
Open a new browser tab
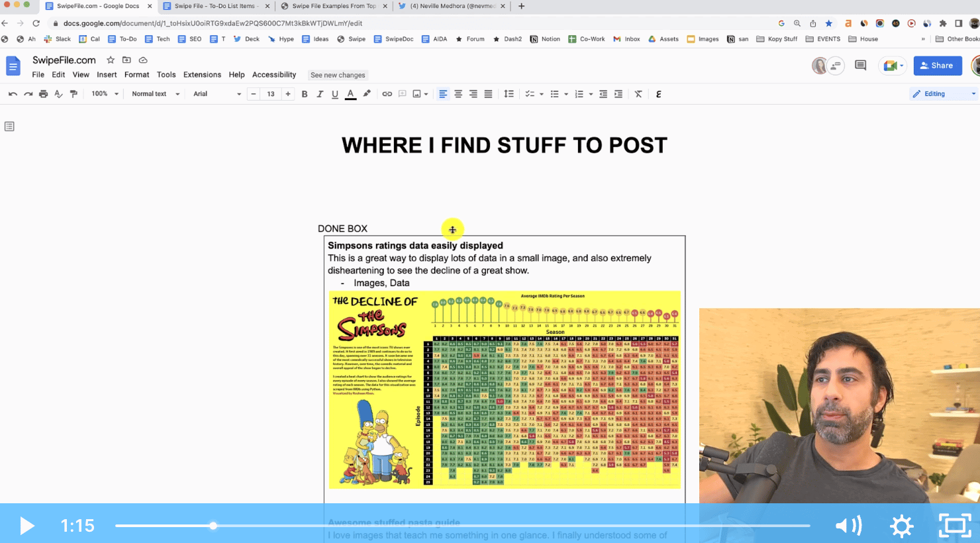click(522, 6)
